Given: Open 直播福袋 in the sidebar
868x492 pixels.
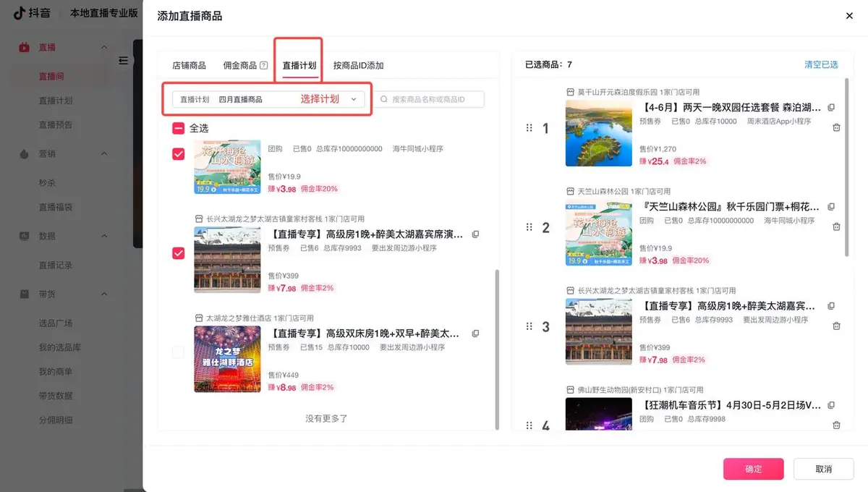Looking at the screenshot, I should click(56, 207).
